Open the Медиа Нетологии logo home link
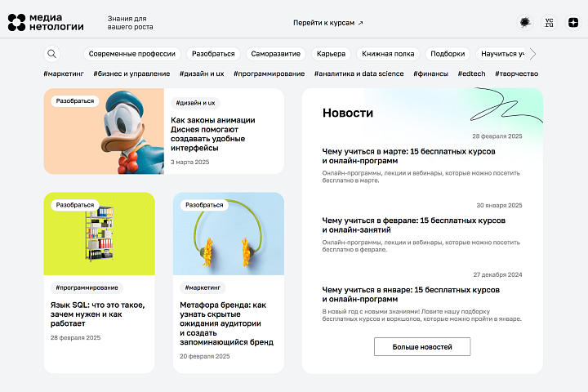588x392 pixels. tap(46, 23)
